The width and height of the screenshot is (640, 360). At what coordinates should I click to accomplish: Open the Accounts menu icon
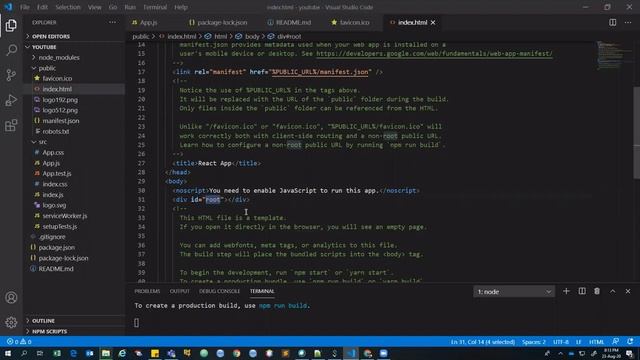[11, 298]
